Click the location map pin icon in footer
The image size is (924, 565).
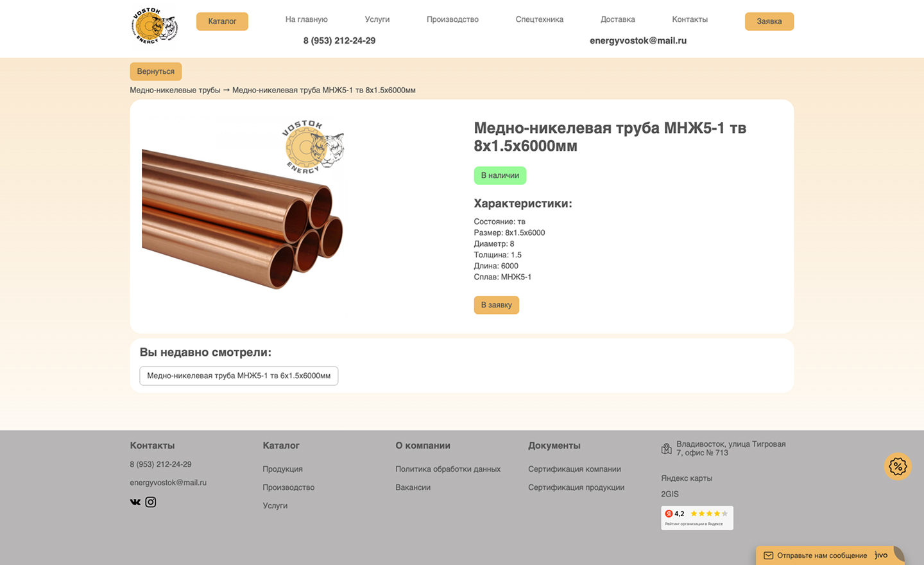[x=666, y=448]
